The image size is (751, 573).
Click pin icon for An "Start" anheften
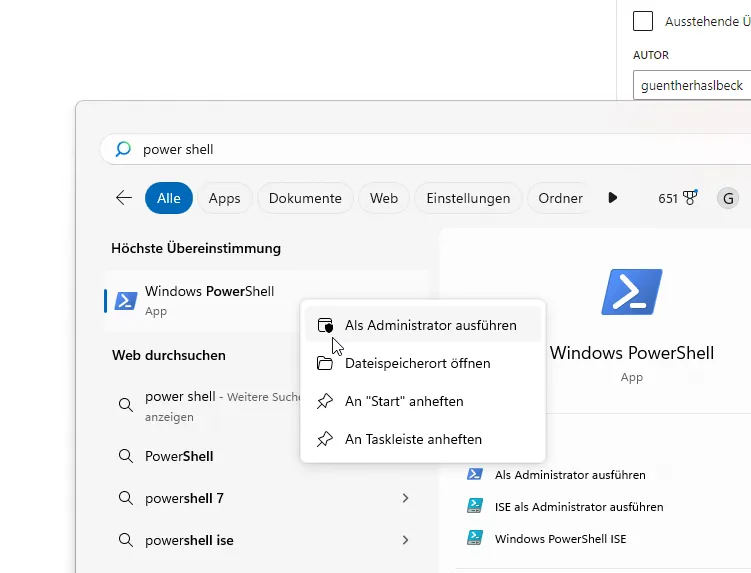(325, 401)
